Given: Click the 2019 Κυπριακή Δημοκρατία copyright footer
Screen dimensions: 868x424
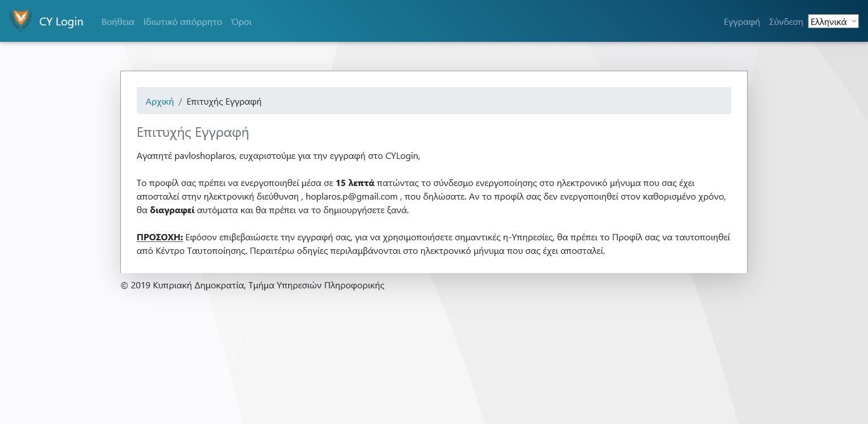Looking at the screenshot, I should [x=252, y=285].
